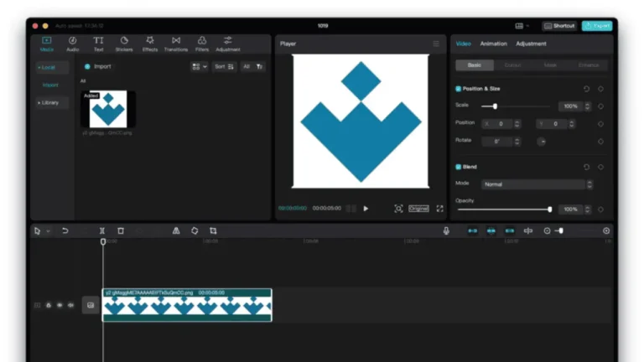Select the Mask sub-tab
This screenshot has height=362, width=644.
pyautogui.click(x=550, y=65)
